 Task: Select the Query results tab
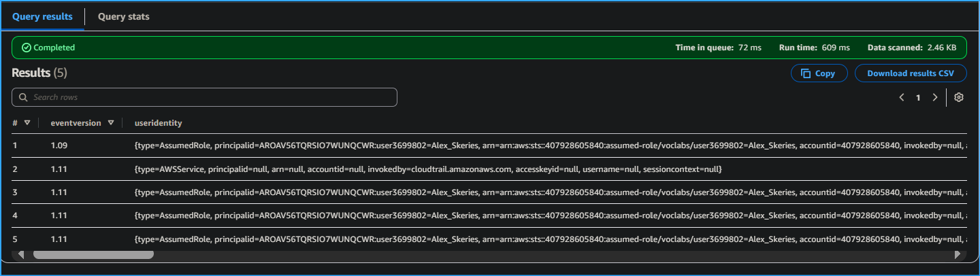[42, 16]
